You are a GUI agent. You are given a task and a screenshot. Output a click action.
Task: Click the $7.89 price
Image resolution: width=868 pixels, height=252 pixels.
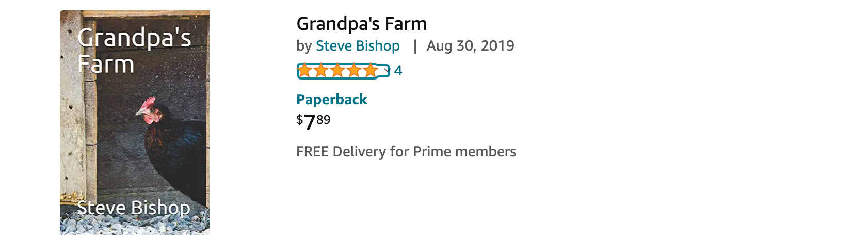(313, 122)
